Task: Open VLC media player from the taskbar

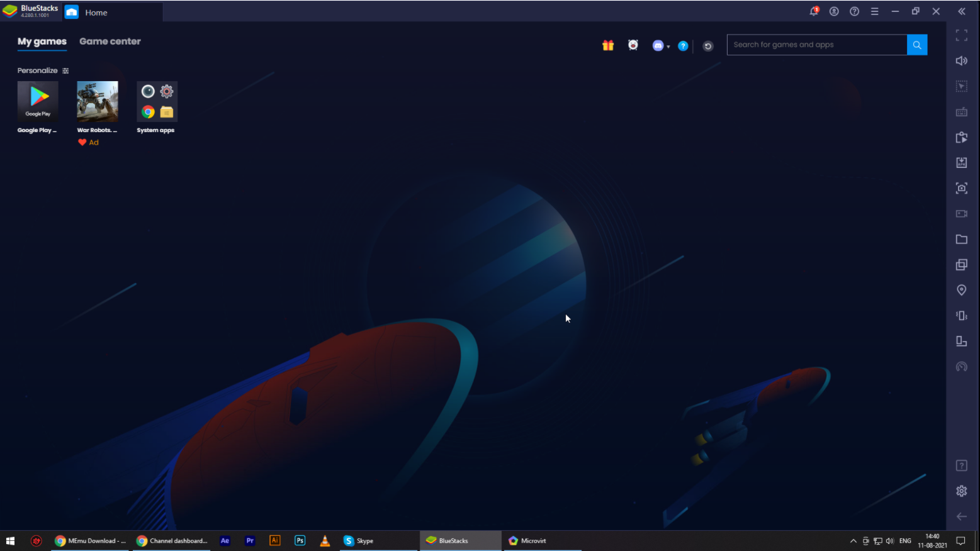Action: [325, 541]
